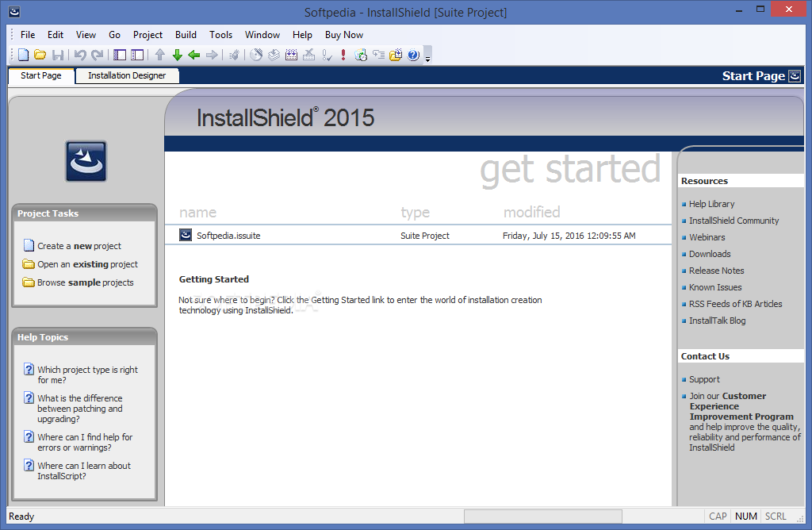
Task: Click the yellow folder export toolbar icon
Action: click(396, 55)
